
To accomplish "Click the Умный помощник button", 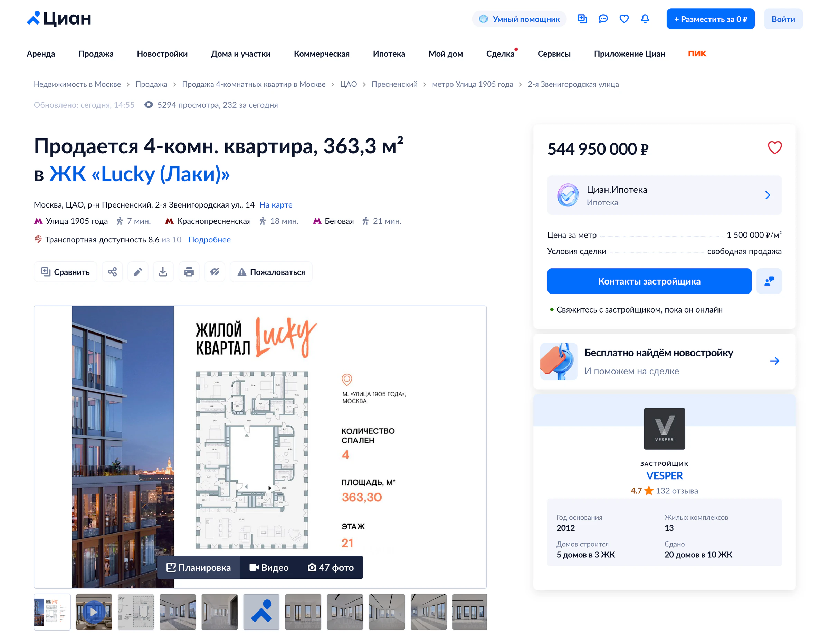I will pos(519,19).
